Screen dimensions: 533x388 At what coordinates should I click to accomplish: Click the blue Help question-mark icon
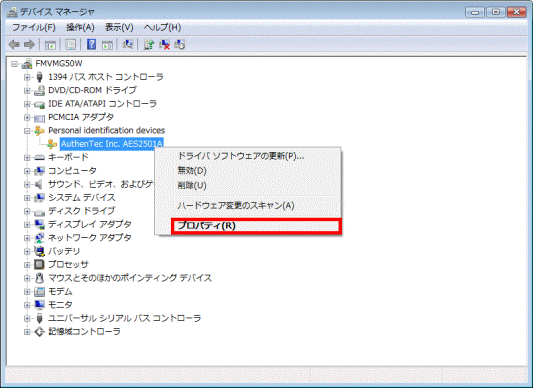point(91,45)
